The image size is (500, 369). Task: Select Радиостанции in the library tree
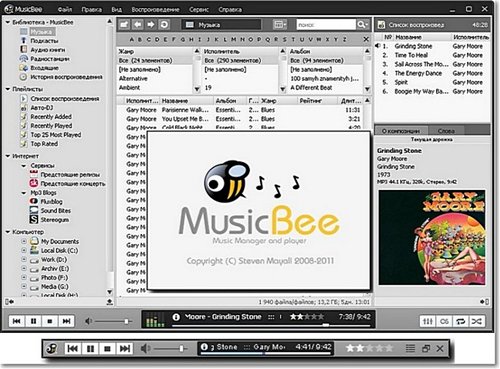[x=50, y=59]
